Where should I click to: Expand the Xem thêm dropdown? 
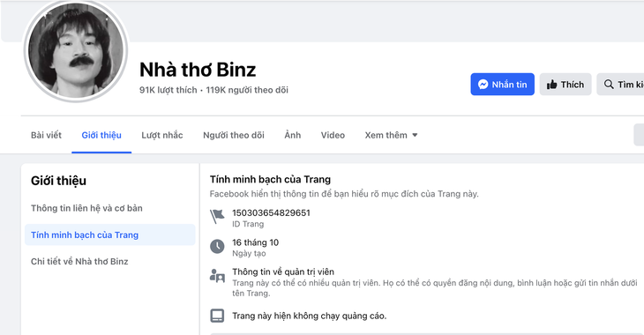[391, 135]
